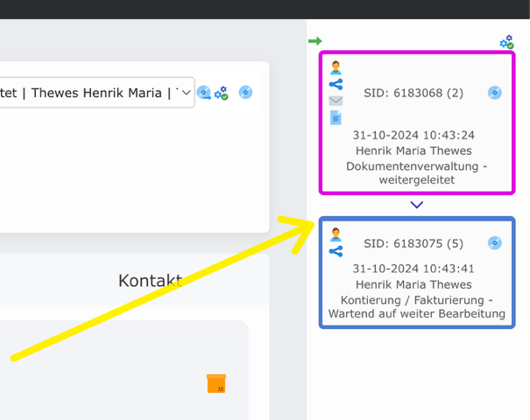Viewport: 530px width, 420px height.
Task: Open the envelope mail icon on SID 6183068 card
Action: (x=336, y=101)
